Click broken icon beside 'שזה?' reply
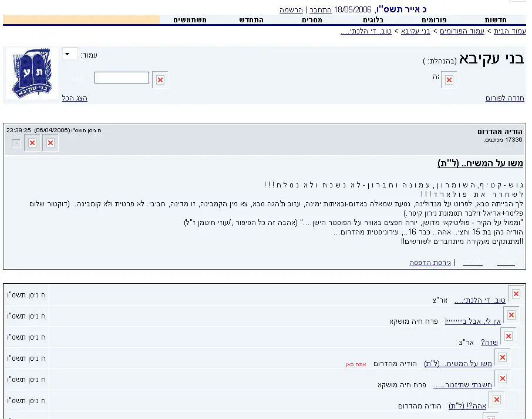This screenshot has height=419, width=532. [508, 336]
